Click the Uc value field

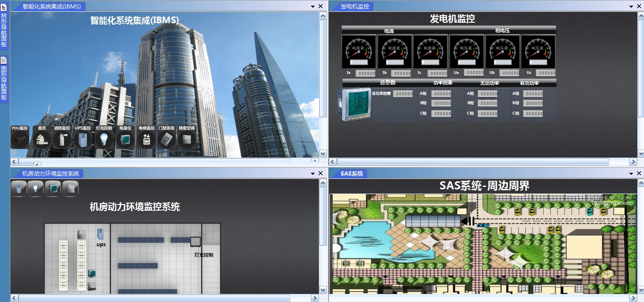[x=546, y=73]
